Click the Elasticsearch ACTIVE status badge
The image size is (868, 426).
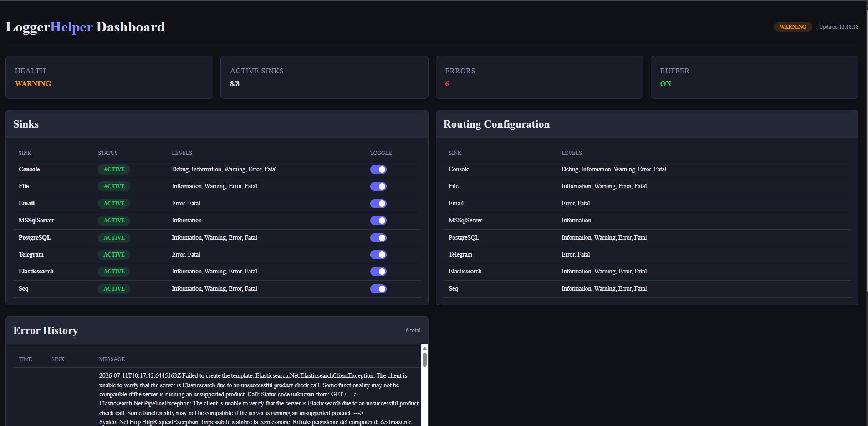(x=114, y=272)
